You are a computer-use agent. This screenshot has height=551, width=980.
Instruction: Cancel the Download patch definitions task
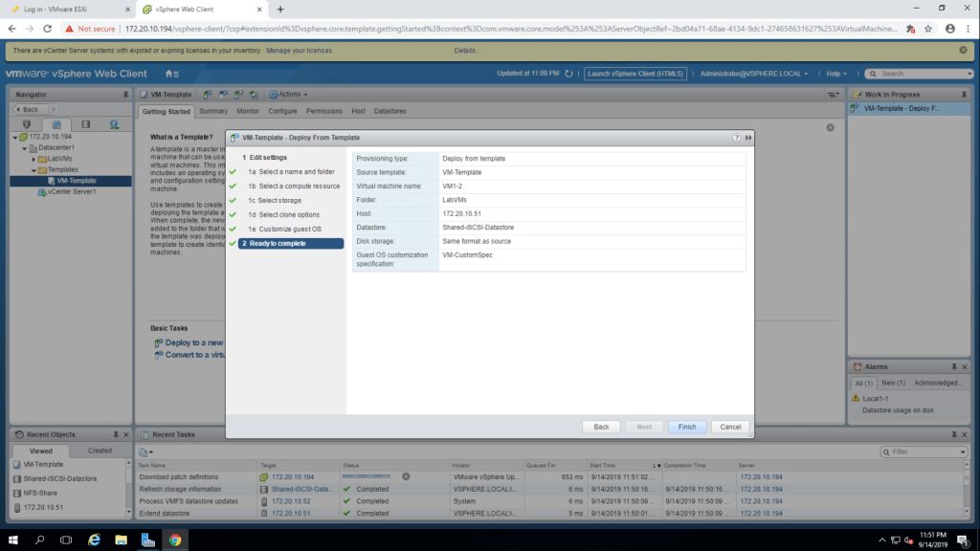(x=405, y=476)
